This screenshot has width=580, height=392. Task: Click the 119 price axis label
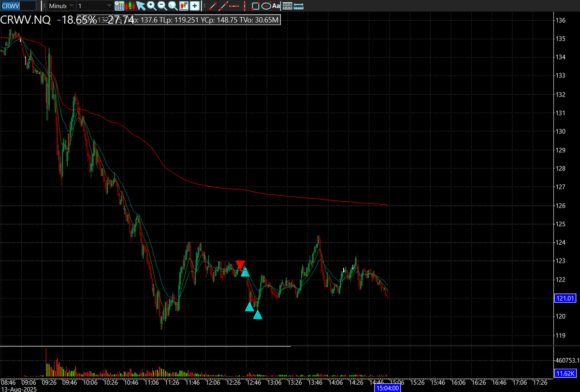pos(561,336)
